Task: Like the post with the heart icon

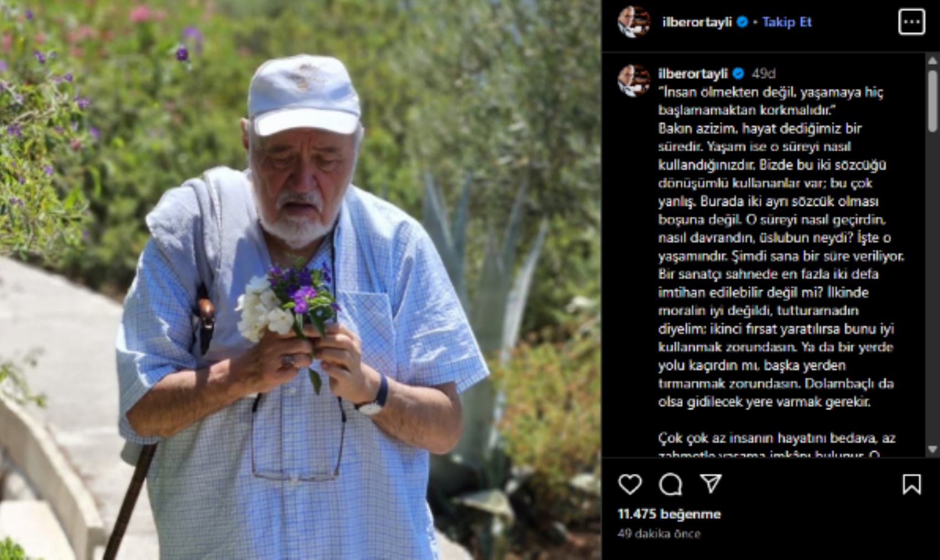Action: tap(630, 484)
